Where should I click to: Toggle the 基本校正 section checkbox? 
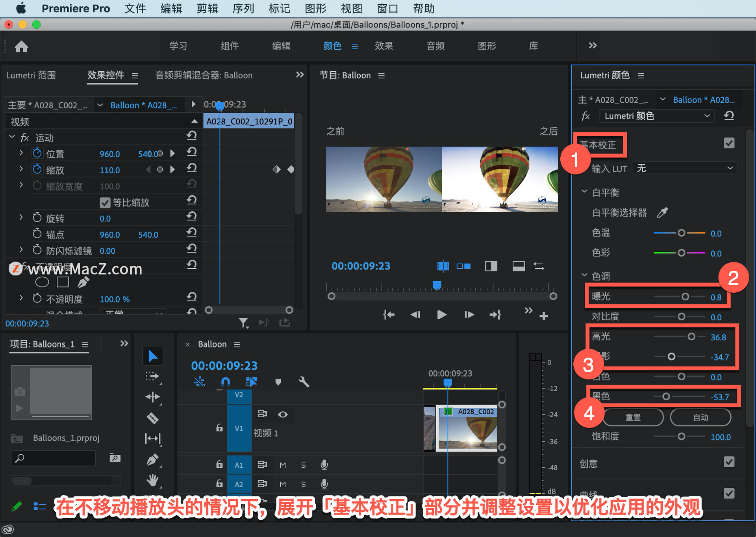tap(729, 143)
